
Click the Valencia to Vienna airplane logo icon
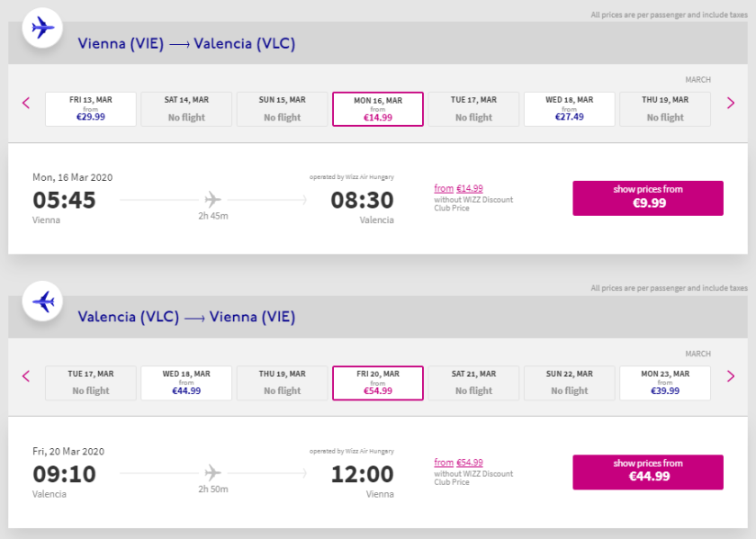pyautogui.click(x=42, y=301)
